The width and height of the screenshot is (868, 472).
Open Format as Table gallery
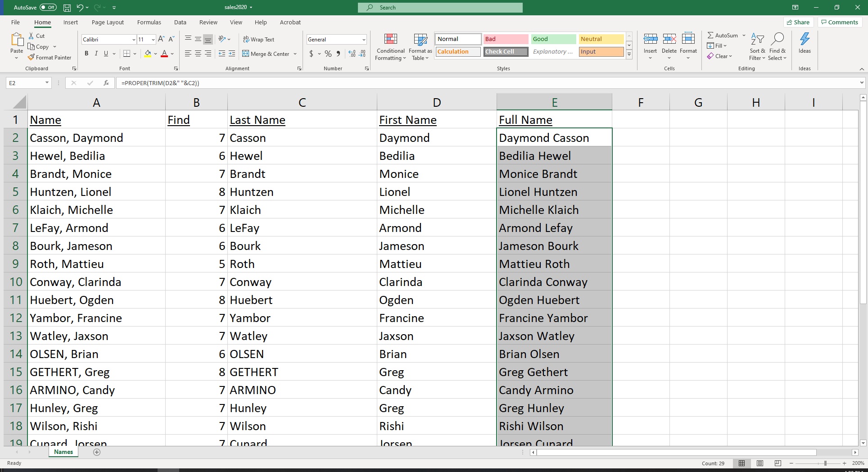click(x=420, y=47)
